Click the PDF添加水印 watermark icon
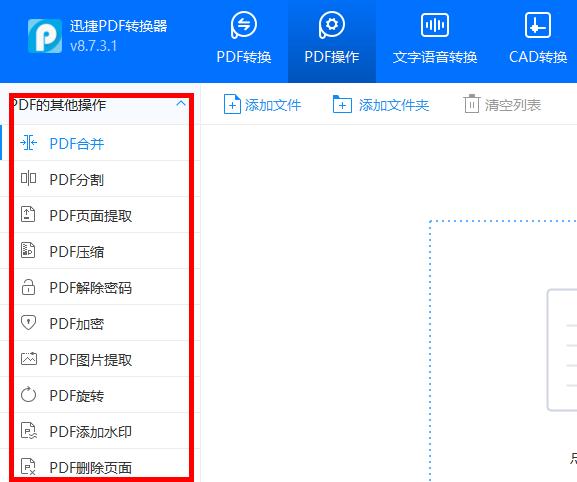The image size is (577, 482). (29, 430)
